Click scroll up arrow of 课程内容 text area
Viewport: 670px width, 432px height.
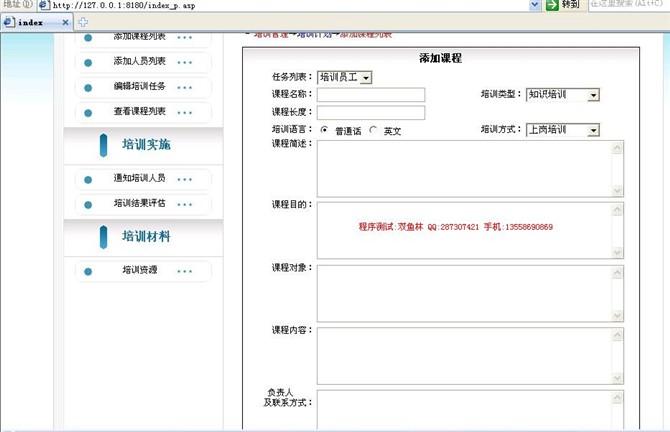tap(617, 335)
